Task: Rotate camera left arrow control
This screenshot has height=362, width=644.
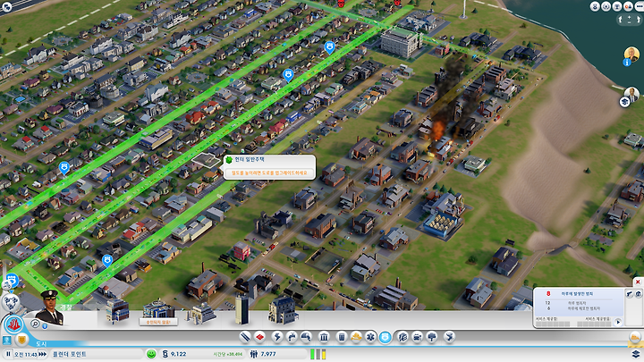Action: (x=620, y=20)
